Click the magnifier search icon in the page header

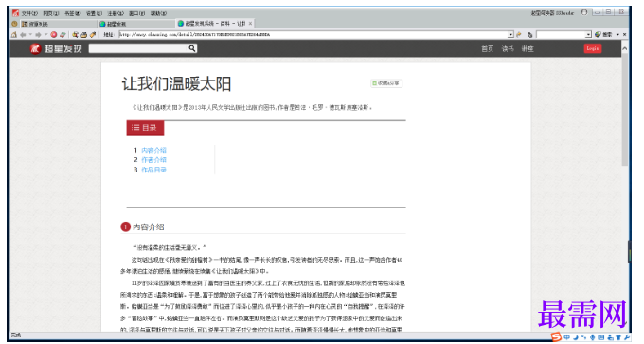click(x=192, y=48)
